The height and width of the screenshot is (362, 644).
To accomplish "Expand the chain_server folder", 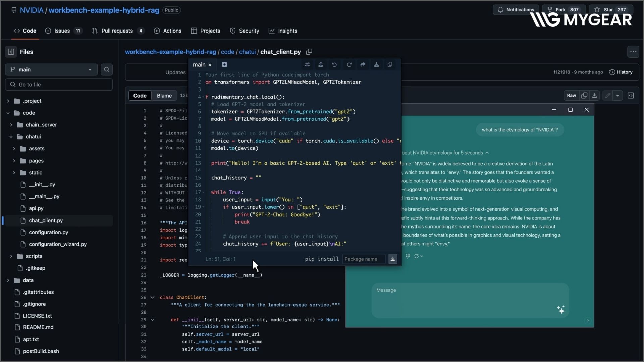I will (x=11, y=125).
